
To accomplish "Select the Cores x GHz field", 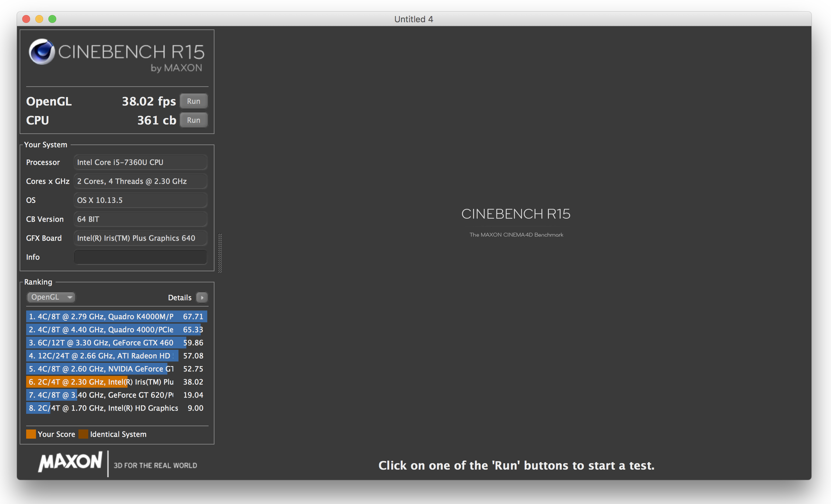I will coord(140,181).
